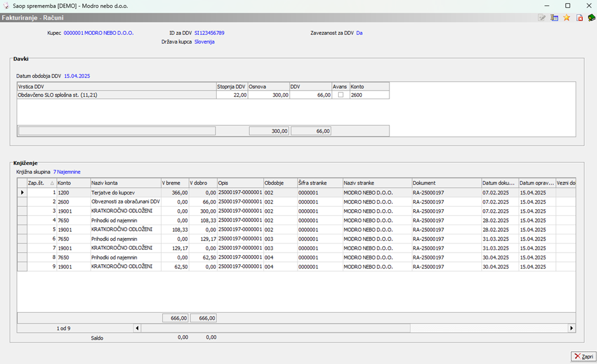Toggle the Avans checkbox in tax row
This screenshot has width=597, height=364.
[x=340, y=95]
